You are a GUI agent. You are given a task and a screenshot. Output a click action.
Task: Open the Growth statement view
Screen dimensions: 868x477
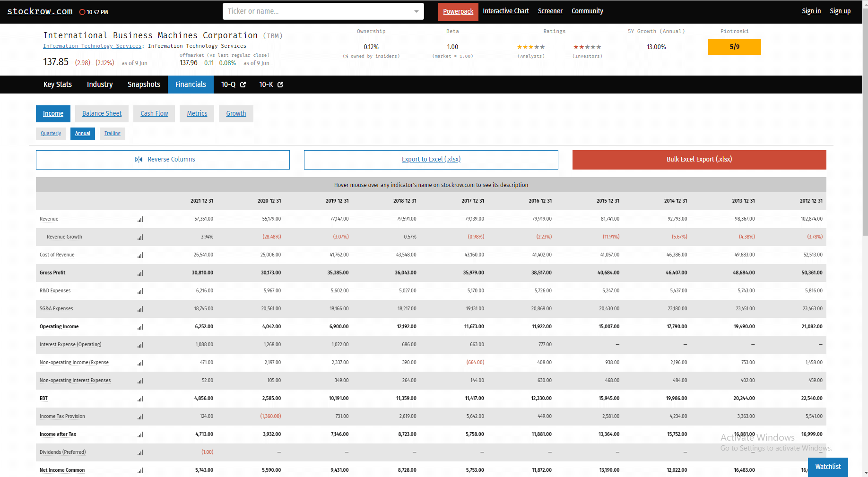pyautogui.click(x=236, y=113)
